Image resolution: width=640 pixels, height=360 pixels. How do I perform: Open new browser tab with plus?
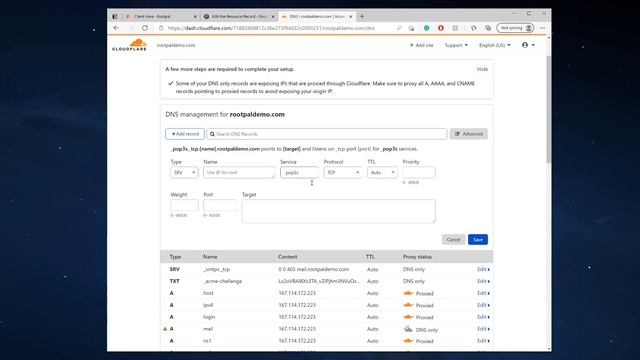tap(362, 16)
